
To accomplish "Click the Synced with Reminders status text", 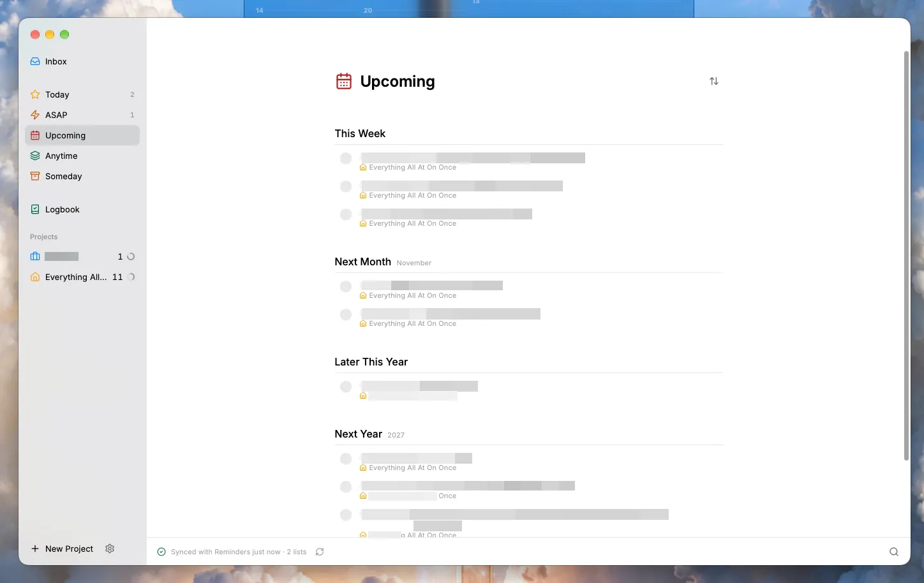I will click(239, 552).
